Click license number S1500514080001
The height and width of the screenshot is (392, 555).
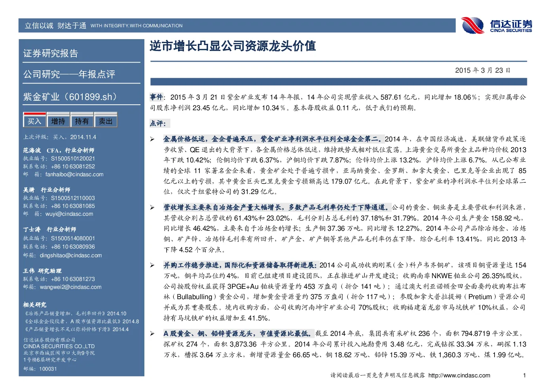coord(73,238)
